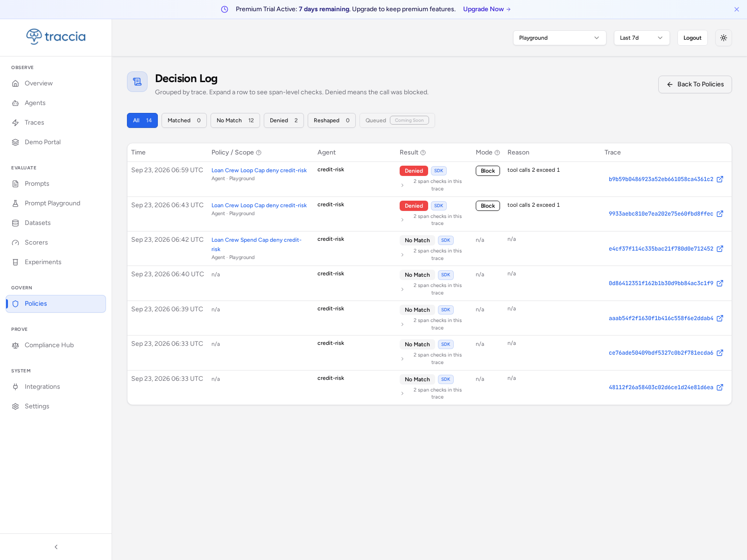Viewport: 747px width, 560px height.
Task: Open trace link ce76ade50409bdf5327c0b2f781ecda6
Action: [661, 353]
